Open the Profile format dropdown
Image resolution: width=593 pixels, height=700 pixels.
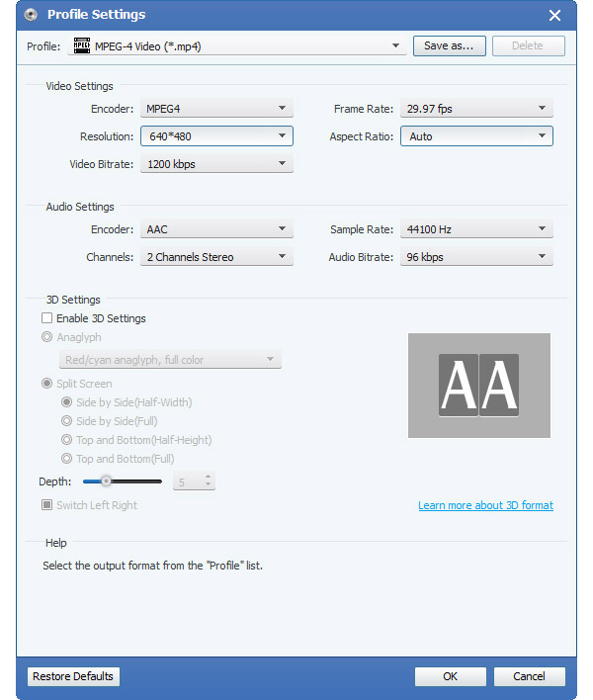237,46
